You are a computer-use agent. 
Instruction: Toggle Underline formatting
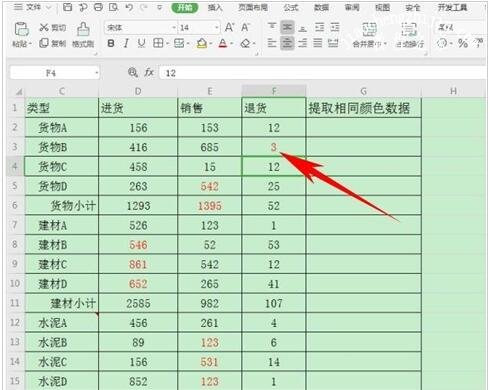(141, 43)
